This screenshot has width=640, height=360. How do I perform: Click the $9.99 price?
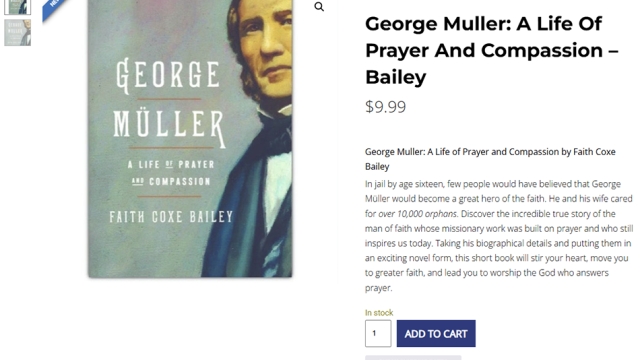385,107
